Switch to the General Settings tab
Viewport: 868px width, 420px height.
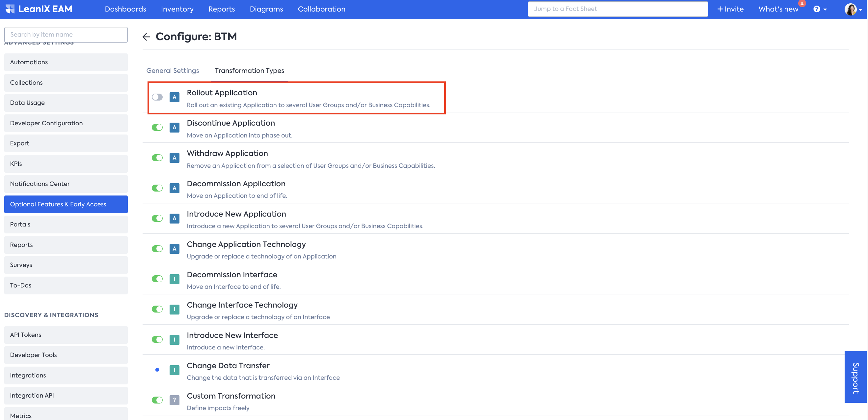(x=173, y=71)
